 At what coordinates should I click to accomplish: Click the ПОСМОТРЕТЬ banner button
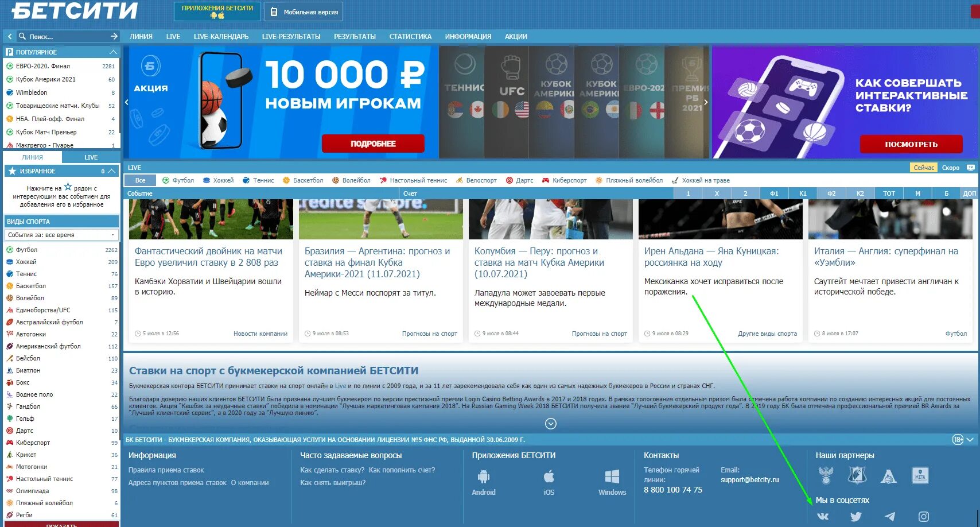911,144
